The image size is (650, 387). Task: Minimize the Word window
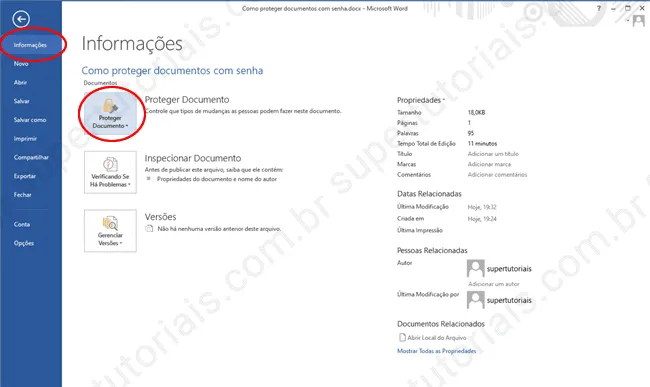click(614, 8)
